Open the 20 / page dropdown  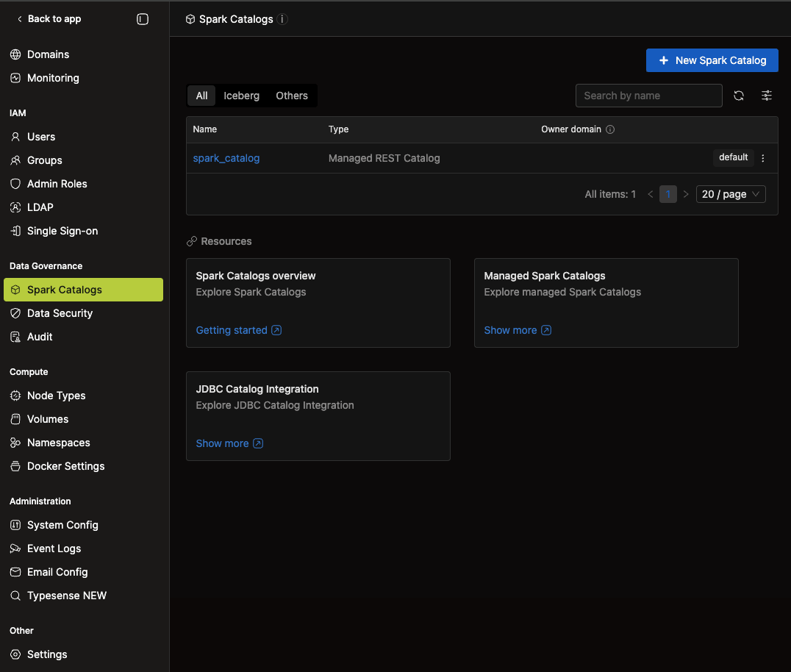point(731,194)
